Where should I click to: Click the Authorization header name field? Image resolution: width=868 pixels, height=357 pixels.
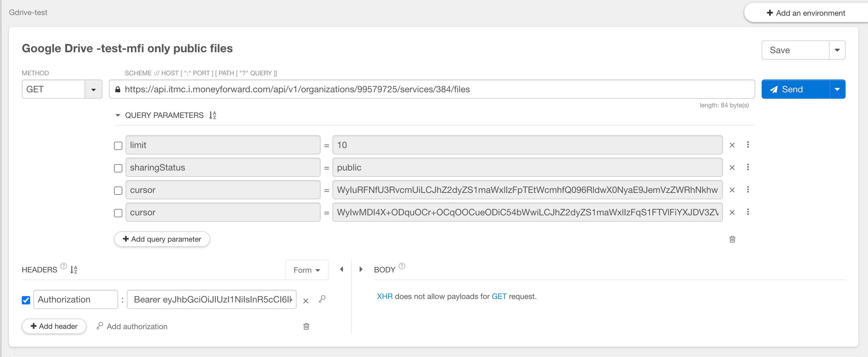(76, 299)
